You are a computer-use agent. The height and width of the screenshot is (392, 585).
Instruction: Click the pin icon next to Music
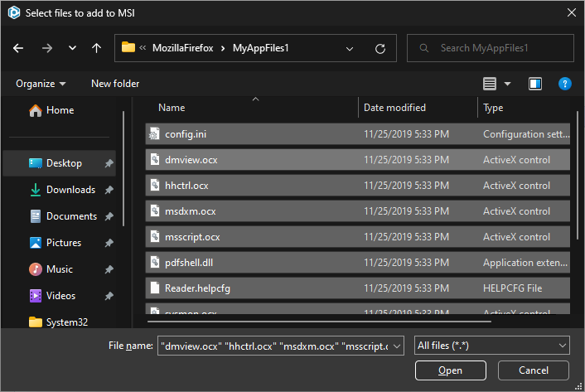point(109,269)
